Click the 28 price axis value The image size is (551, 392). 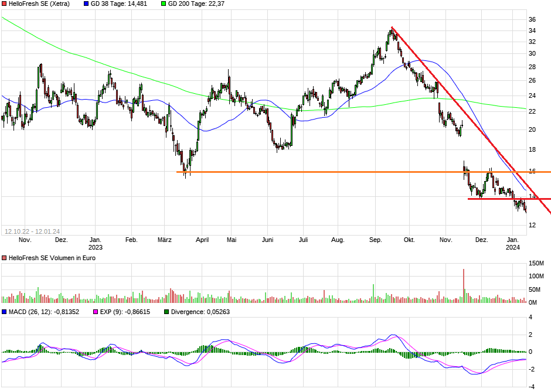coord(532,67)
